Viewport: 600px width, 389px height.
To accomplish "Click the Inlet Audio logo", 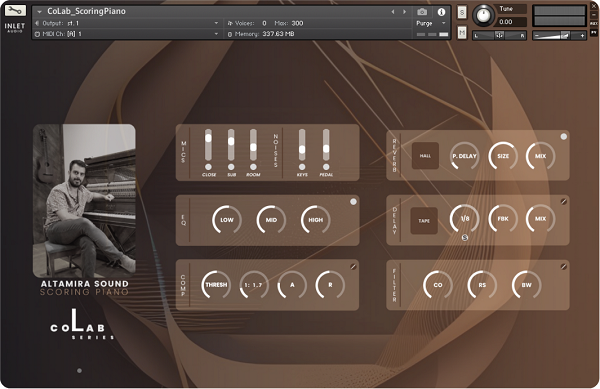I will [15, 28].
